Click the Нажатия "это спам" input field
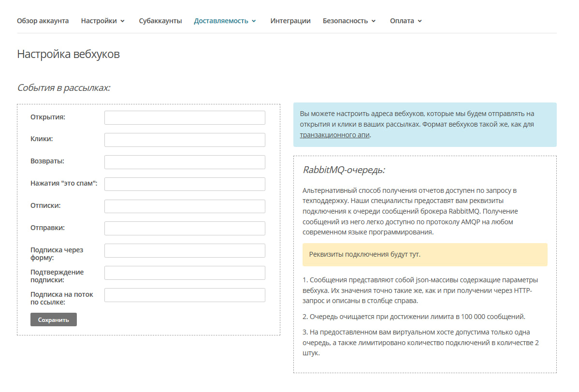Image resolution: width=579 pixels, height=392 pixels. [185, 184]
